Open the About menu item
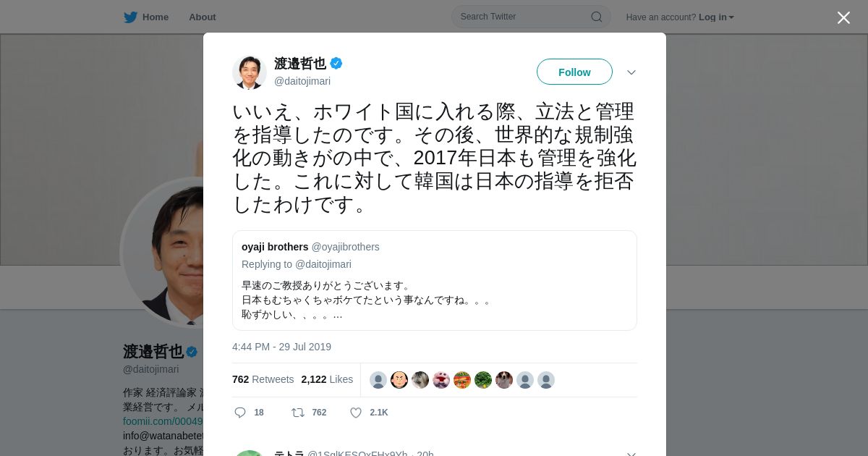The image size is (868, 456). [202, 17]
